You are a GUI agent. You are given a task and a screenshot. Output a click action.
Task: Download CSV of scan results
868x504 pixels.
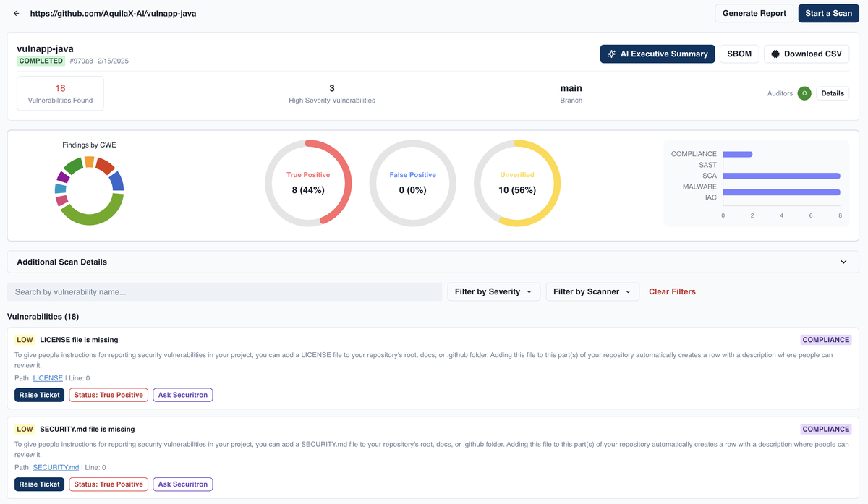point(806,54)
